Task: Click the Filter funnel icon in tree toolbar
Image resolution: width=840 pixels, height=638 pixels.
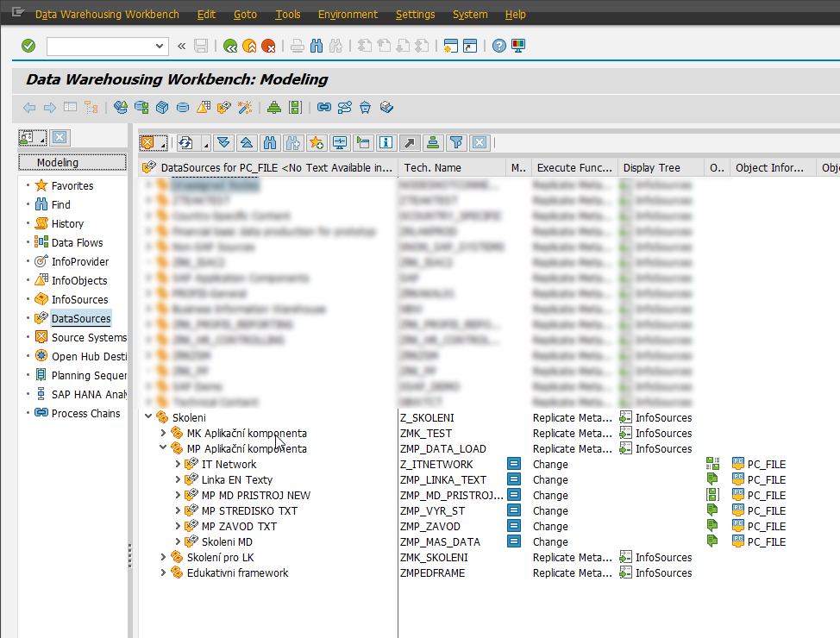Action: click(456, 142)
